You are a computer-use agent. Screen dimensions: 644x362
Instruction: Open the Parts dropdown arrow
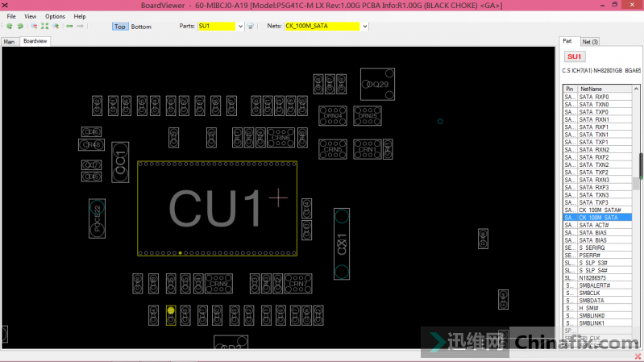[x=240, y=27]
